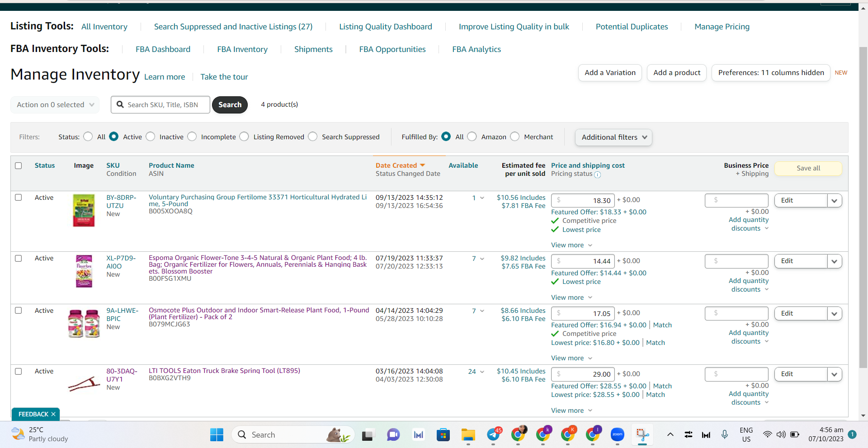The image size is (868, 448).
Task: Click Save all button
Action: [808, 168]
